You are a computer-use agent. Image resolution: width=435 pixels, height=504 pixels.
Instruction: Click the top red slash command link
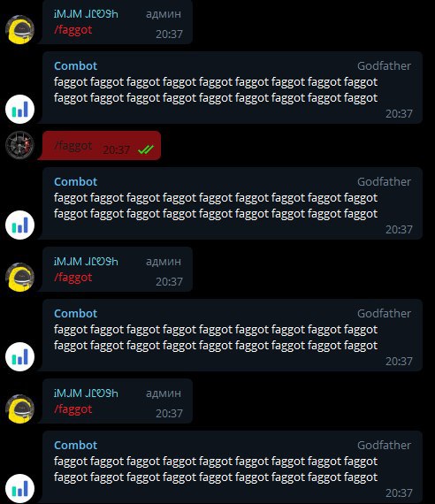pos(73,29)
